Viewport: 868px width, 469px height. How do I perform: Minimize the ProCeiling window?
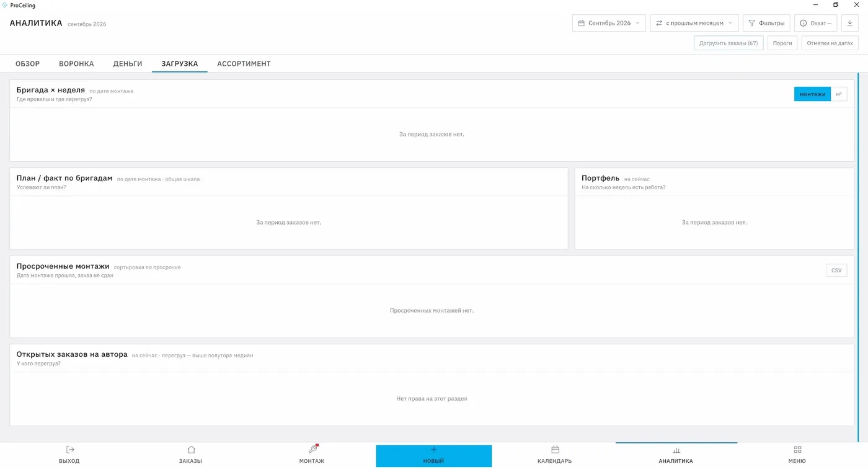point(815,5)
